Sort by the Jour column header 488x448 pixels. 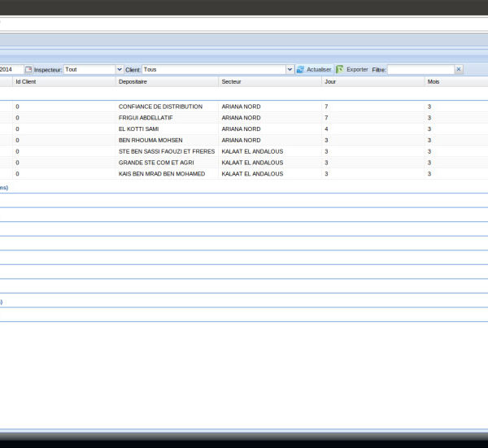[x=330, y=82]
